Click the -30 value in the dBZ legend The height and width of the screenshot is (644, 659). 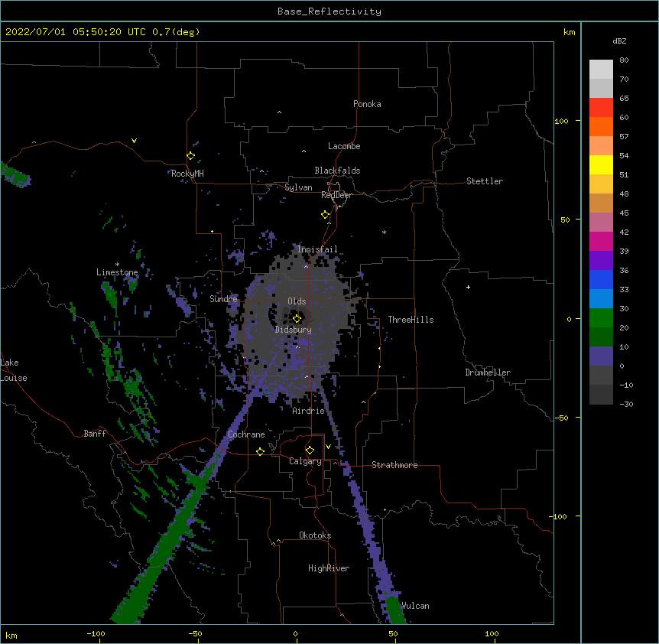[x=626, y=404]
